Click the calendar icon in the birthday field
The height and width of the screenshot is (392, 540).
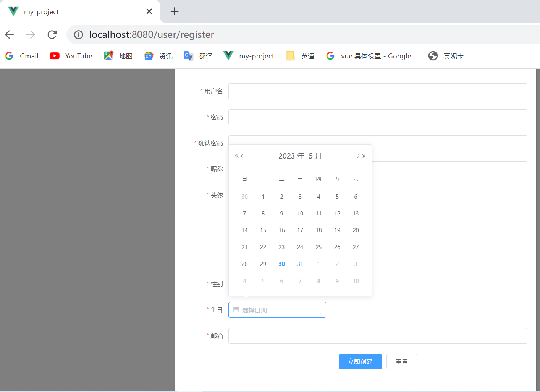point(236,309)
